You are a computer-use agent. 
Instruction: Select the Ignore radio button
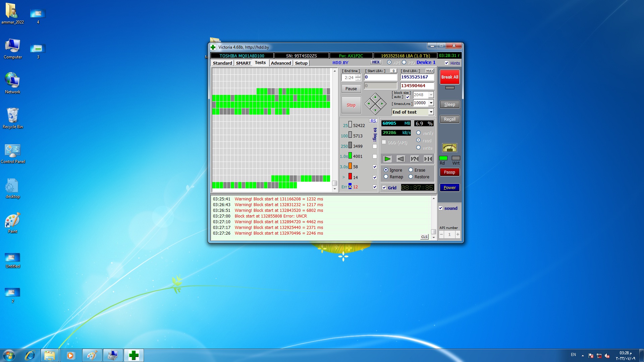386,170
